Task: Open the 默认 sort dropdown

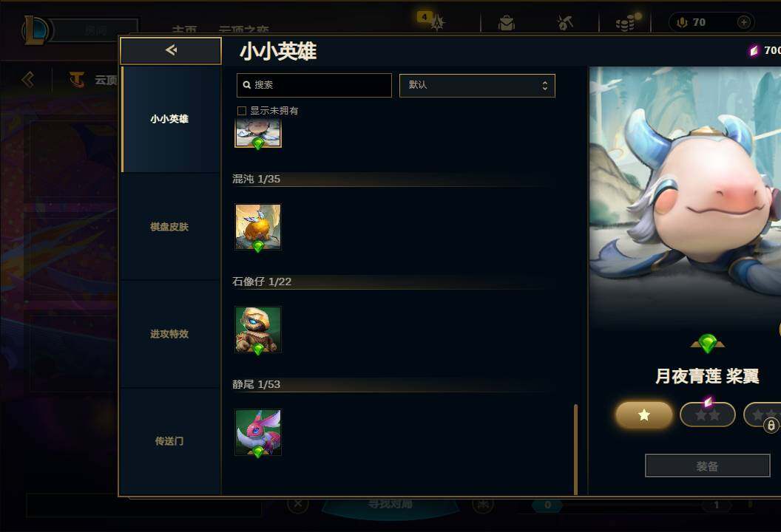Action: [477, 85]
